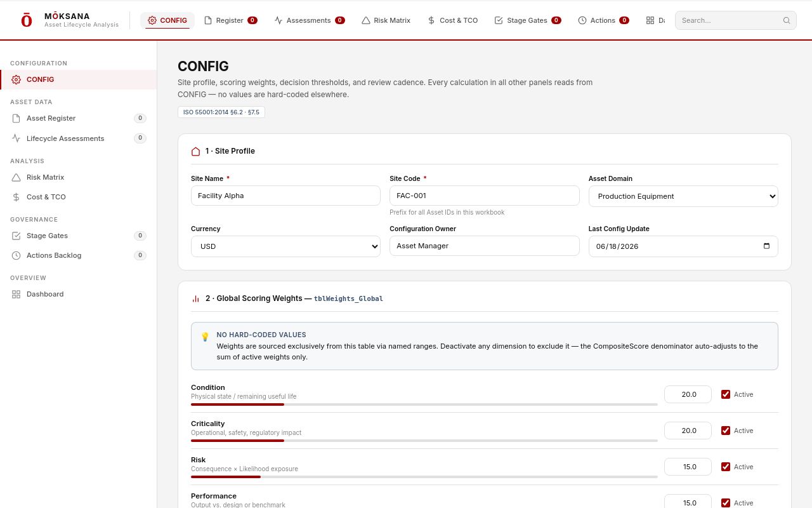Toggle the Criticality Active checkbox
The width and height of the screenshot is (812, 508).
(726, 431)
